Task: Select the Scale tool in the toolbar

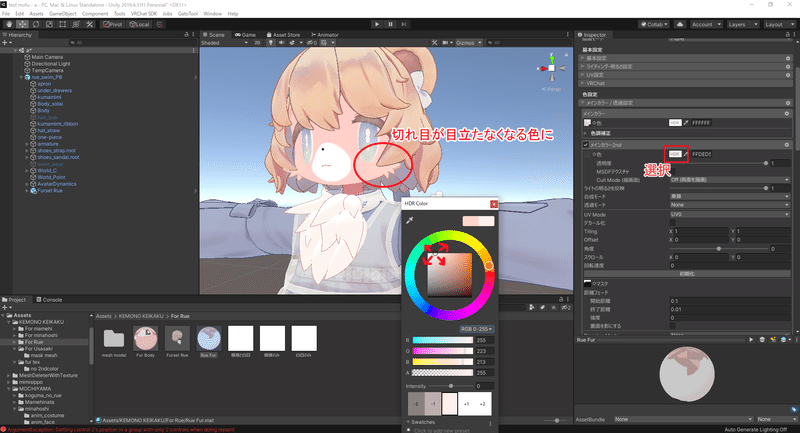Action: point(49,24)
